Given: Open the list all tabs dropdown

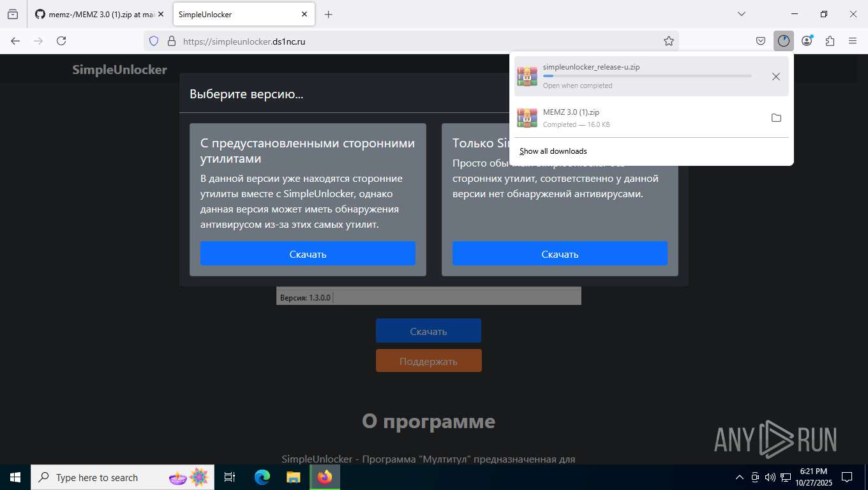Looking at the screenshot, I should tap(742, 14).
